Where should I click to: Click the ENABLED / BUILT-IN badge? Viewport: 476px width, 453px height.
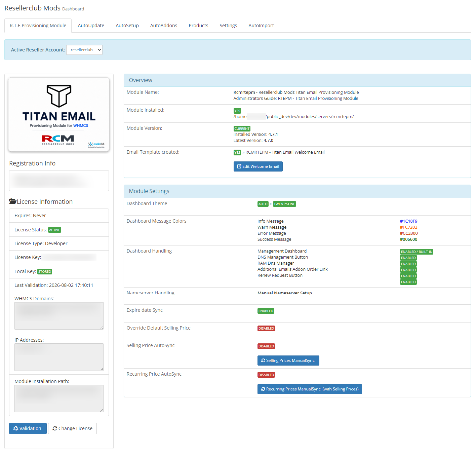tap(416, 252)
